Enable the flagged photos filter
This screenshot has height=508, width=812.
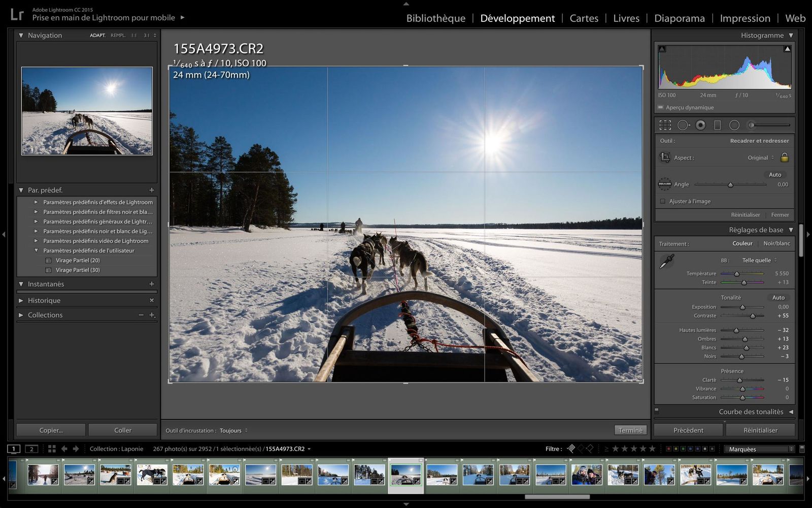(571, 449)
